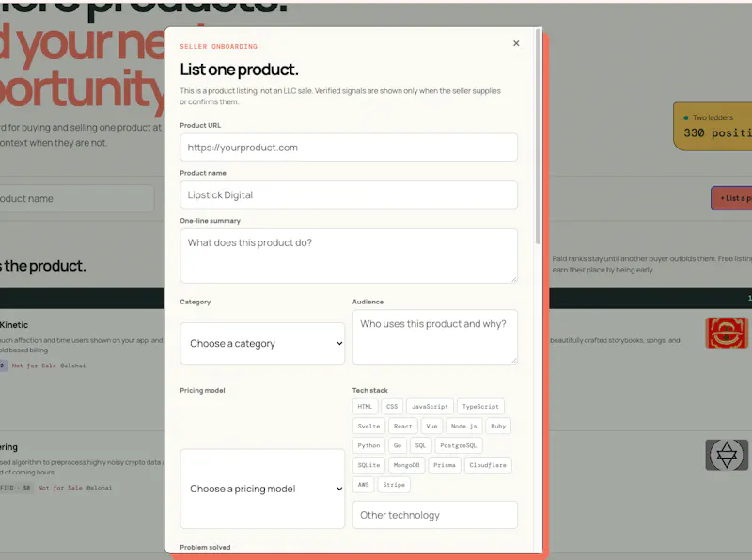Click the "Tech stack" label
The image size is (752, 560).
point(370,390)
